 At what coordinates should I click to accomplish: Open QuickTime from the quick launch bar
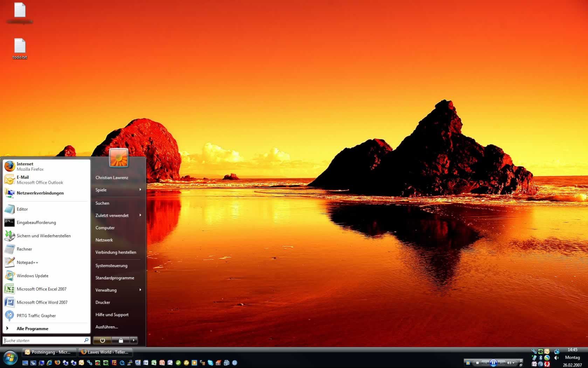(x=122, y=363)
